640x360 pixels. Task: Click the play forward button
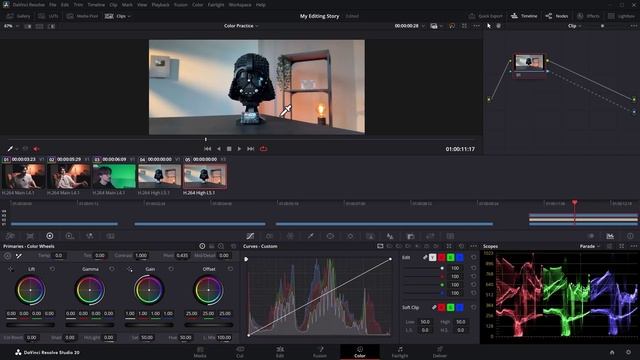click(239, 149)
